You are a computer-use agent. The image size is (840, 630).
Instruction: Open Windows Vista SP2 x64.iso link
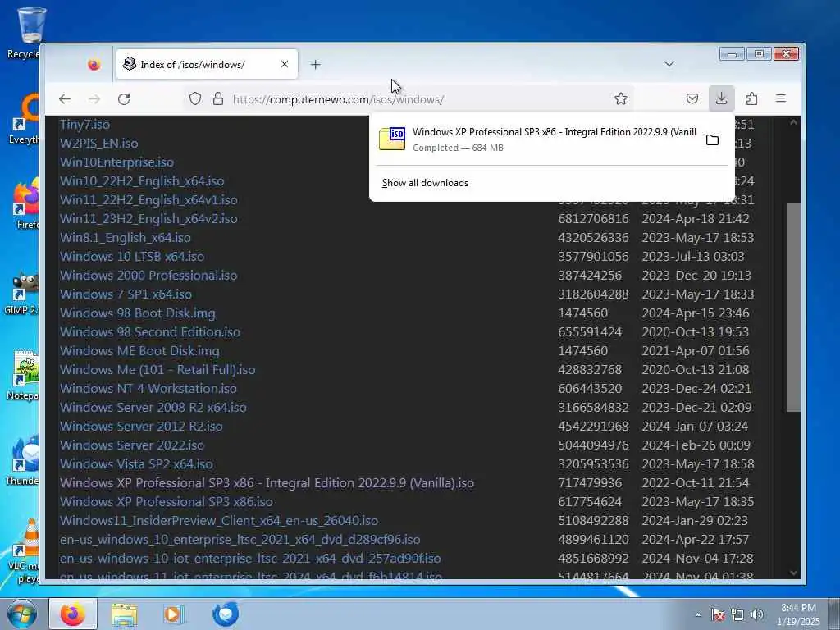point(137,464)
